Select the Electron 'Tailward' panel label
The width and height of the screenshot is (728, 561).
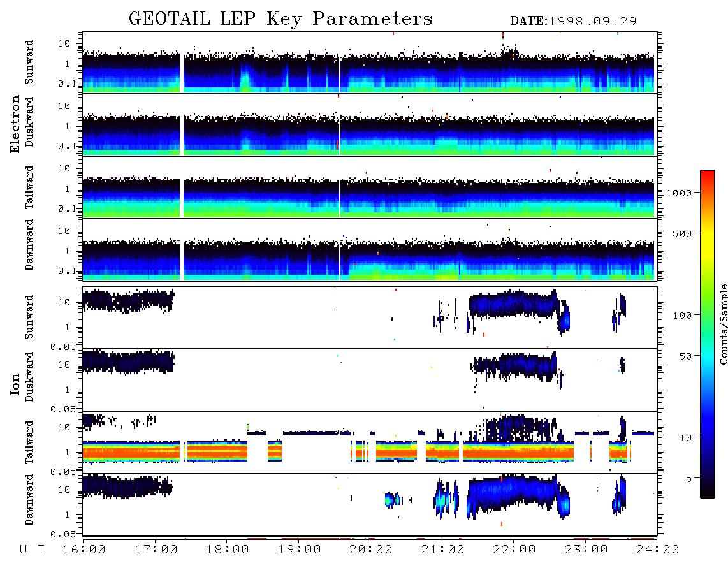point(29,187)
